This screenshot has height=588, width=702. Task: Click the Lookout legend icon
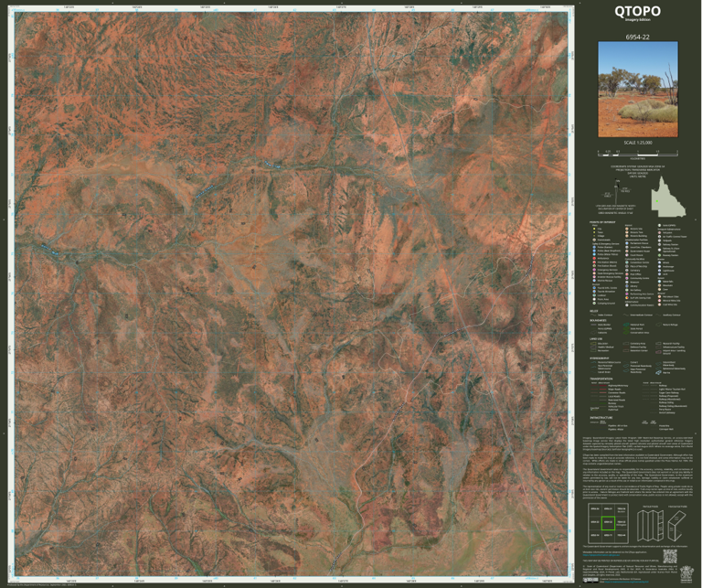(x=594, y=295)
